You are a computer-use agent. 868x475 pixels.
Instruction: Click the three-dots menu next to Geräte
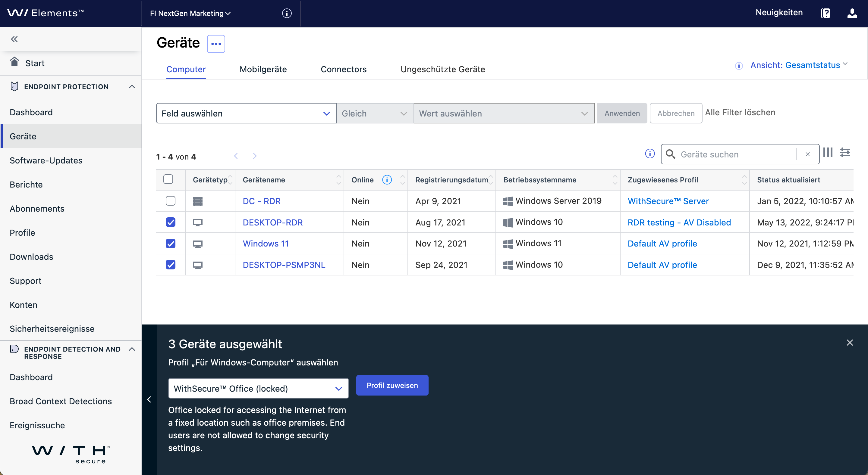point(216,44)
